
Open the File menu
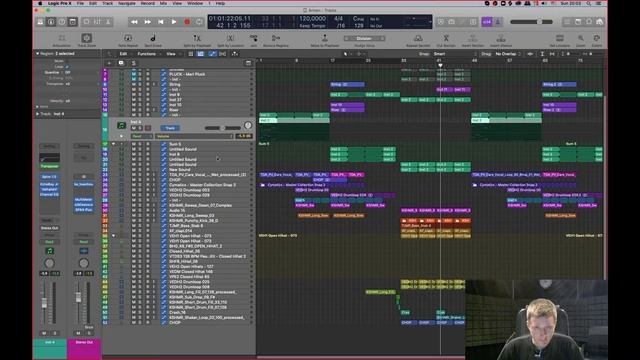pos(80,3)
